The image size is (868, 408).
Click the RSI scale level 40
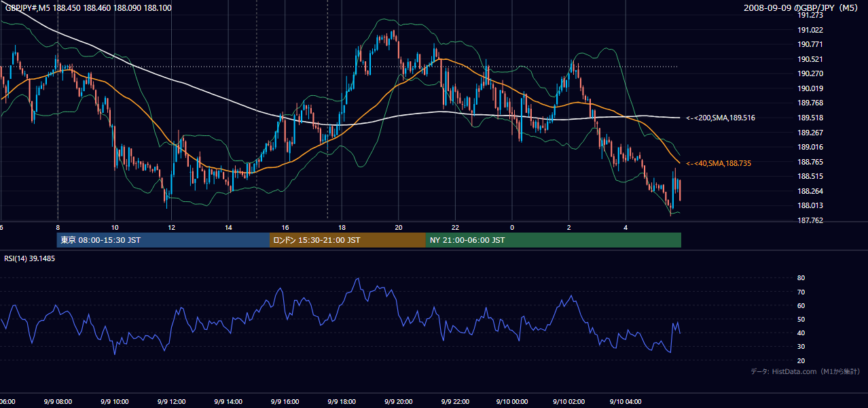coord(801,333)
